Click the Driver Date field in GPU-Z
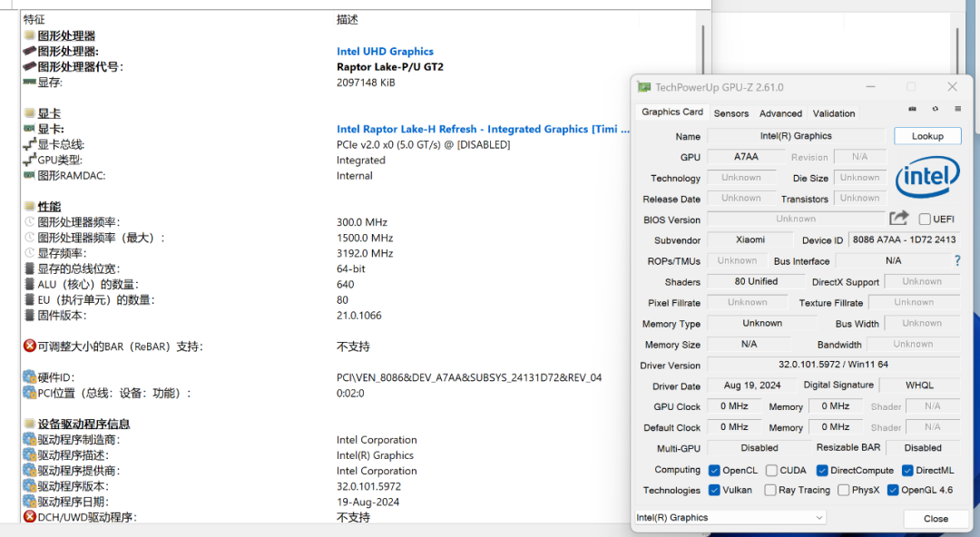Image resolution: width=980 pixels, height=537 pixels. [x=752, y=386]
